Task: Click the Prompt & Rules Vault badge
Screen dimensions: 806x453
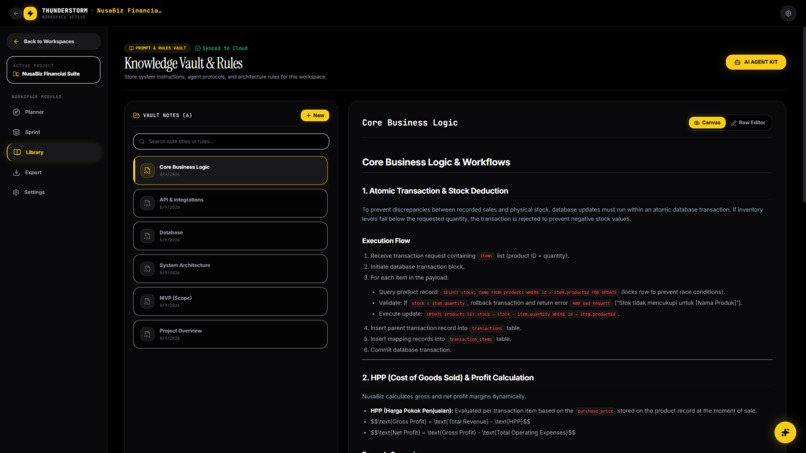Action: (157, 48)
